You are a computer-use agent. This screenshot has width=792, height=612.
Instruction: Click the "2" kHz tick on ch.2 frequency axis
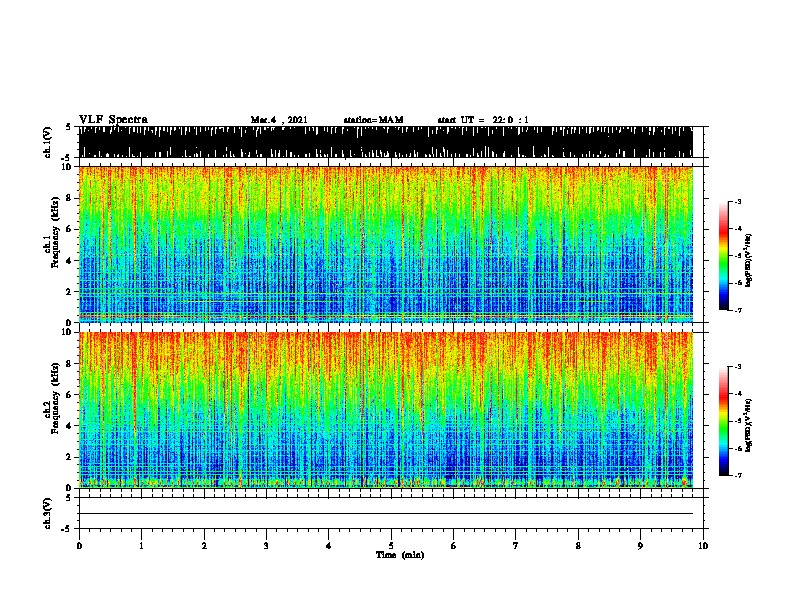point(70,457)
